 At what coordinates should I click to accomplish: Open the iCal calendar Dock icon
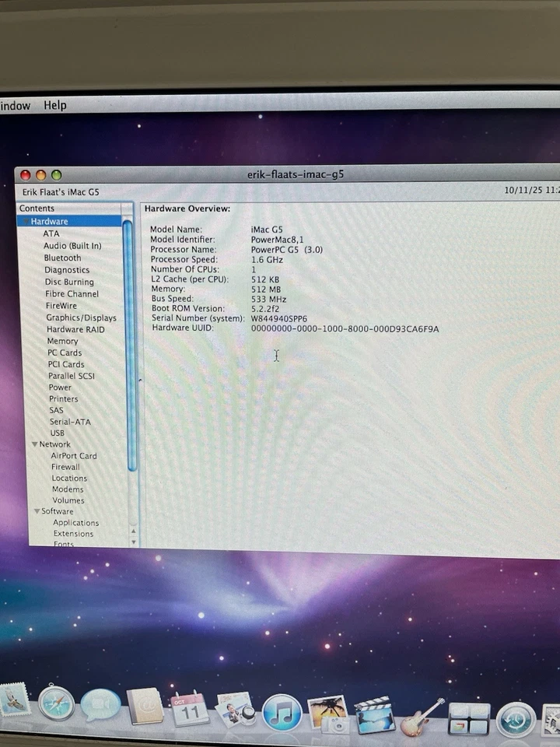click(x=190, y=708)
